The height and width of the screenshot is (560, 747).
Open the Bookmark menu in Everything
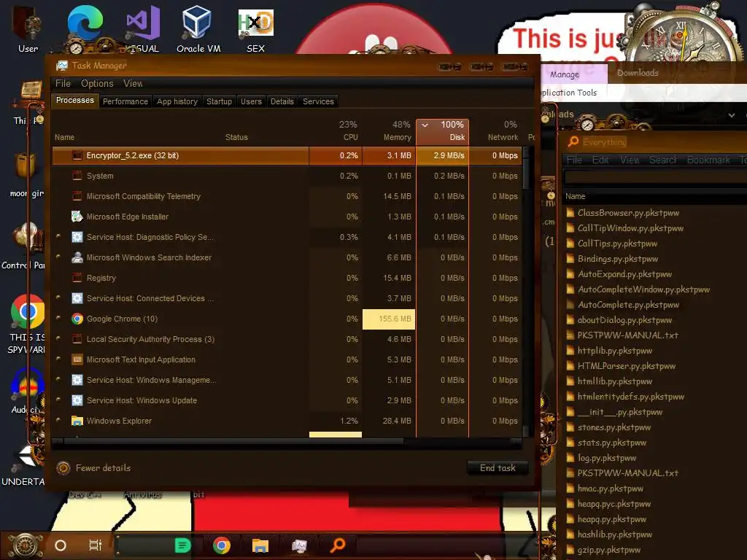pos(708,160)
